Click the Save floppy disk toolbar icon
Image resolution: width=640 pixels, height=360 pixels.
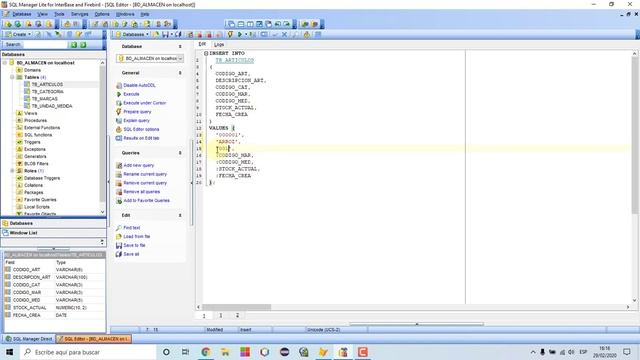pyautogui.click(x=165, y=35)
